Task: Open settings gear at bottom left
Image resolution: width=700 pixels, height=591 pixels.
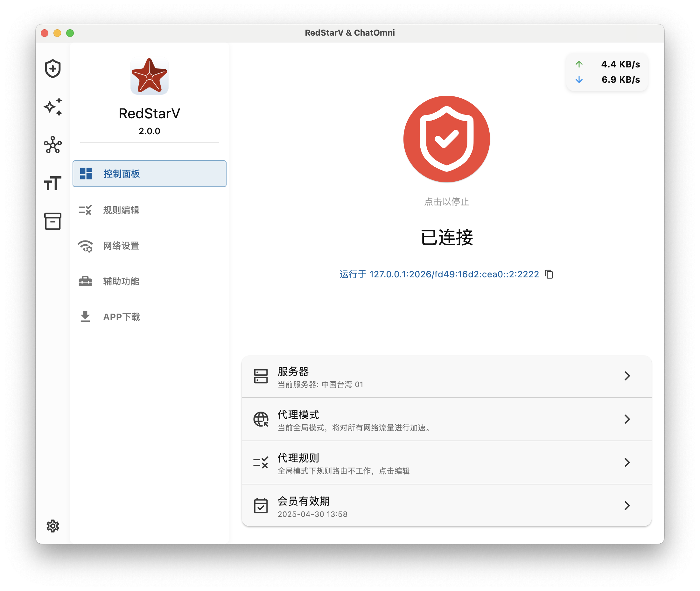Action: point(52,526)
